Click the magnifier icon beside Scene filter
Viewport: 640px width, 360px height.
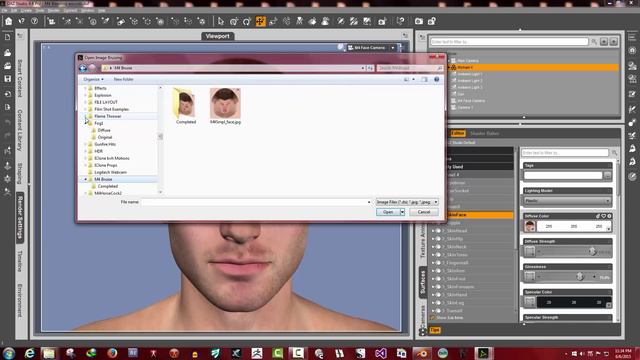click(594, 42)
